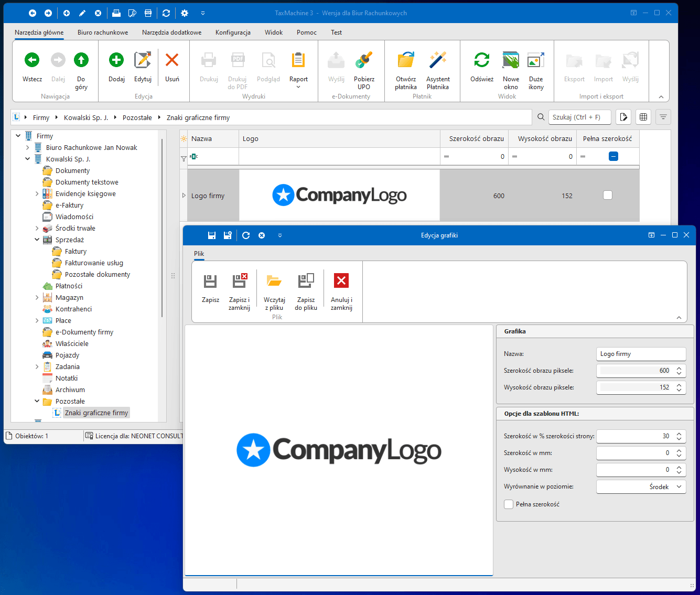Click Wczytaj z pliku icon

[x=274, y=282]
